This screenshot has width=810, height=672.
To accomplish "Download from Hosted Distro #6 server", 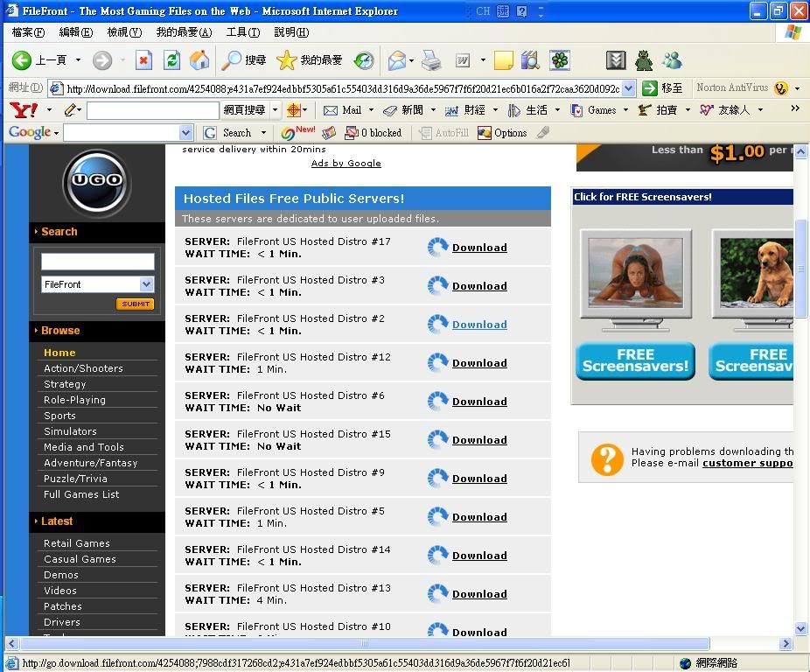I will click(479, 402).
